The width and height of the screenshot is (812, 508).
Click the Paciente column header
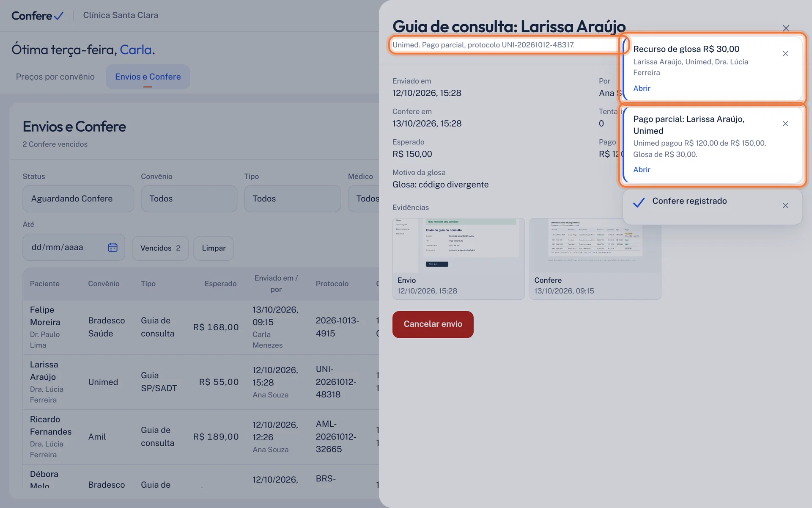(x=44, y=284)
